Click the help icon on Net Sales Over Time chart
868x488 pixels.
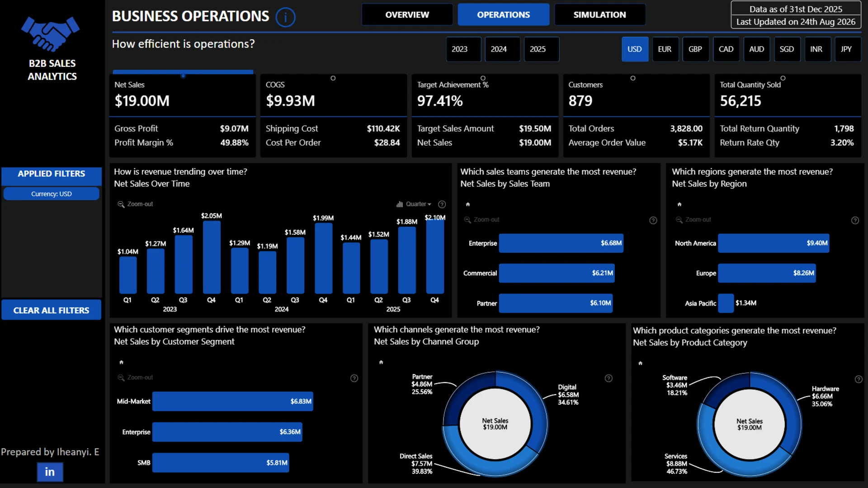tap(442, 204)
